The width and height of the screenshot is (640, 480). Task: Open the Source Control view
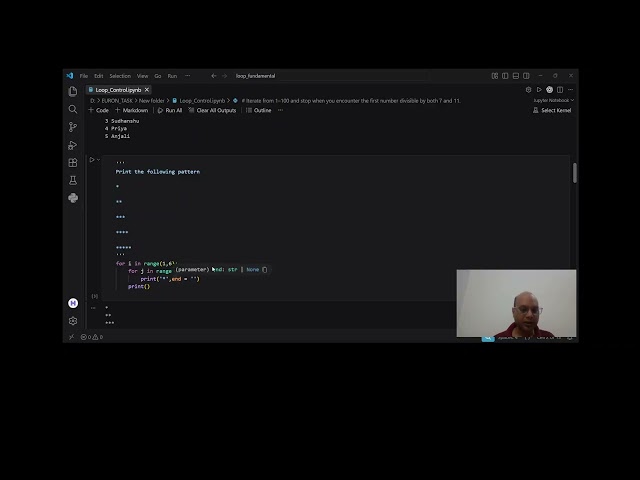click(73, 127)
